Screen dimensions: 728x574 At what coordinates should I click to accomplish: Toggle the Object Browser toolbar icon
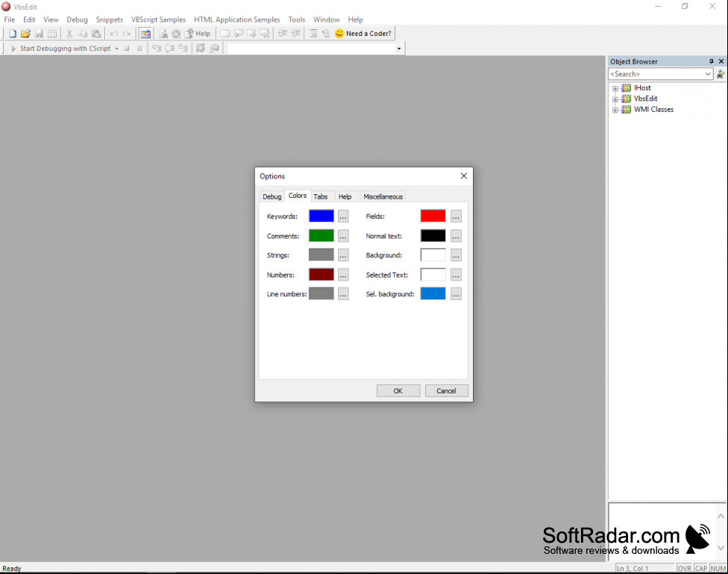click(x=145, y=34)
